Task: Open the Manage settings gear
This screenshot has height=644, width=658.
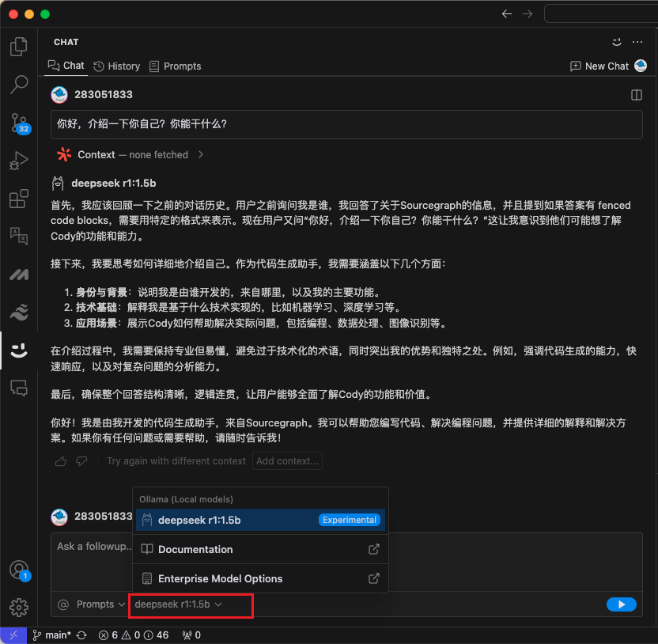Action: (18, 607)
